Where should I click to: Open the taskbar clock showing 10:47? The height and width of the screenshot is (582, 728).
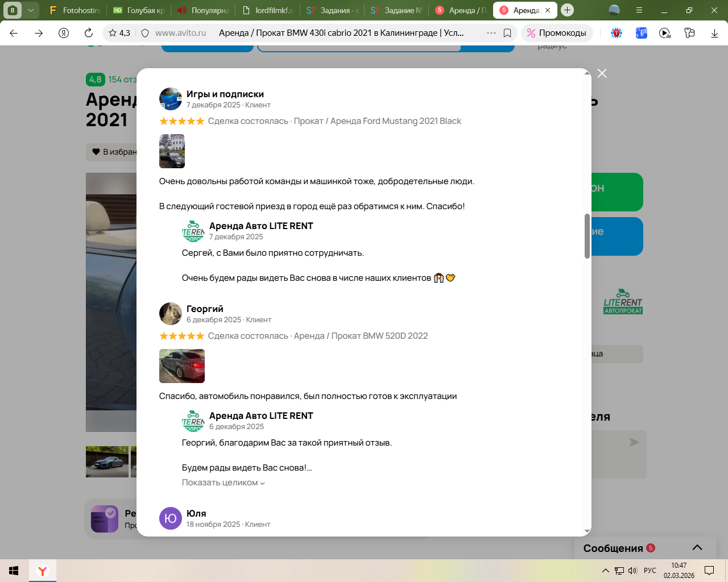[x=679, y=571]
